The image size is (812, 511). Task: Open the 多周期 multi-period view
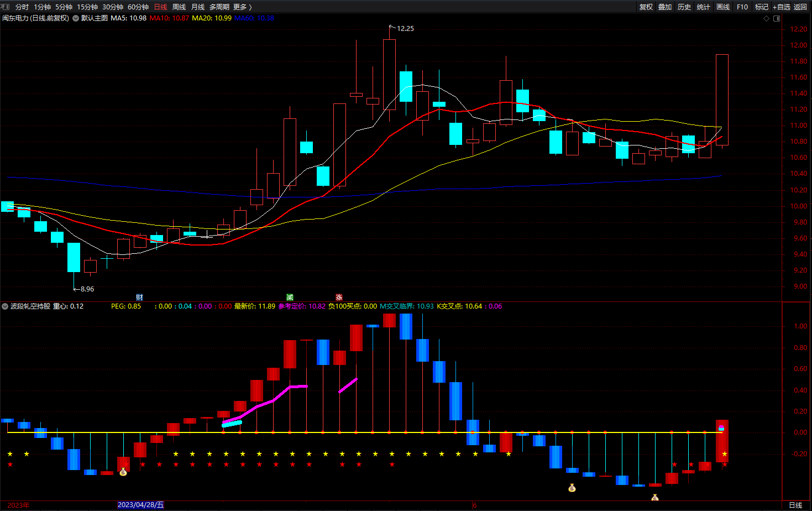[x=219, y=7]
